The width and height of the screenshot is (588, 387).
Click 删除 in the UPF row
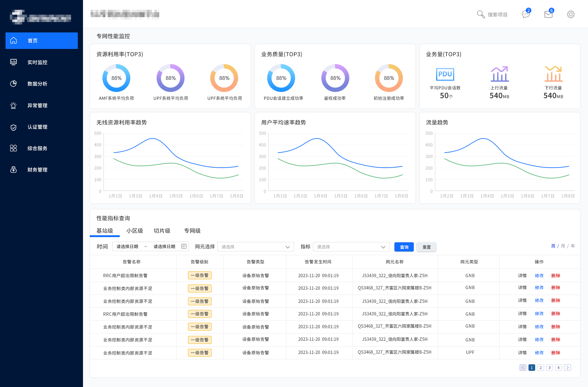point(556,353)
